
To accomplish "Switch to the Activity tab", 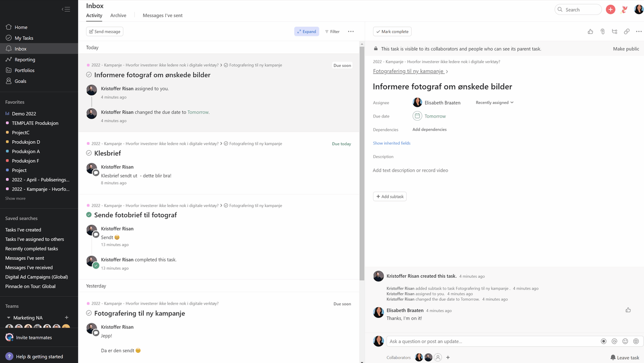I will click(x=94, y=16).
